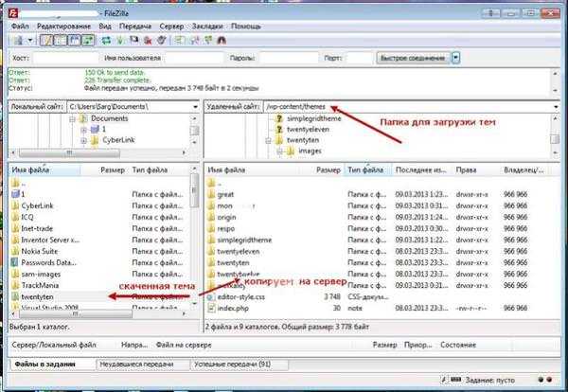Select twentyten folder in local list
The height and width of the screenshot is (392, 568).
(37, 297)
